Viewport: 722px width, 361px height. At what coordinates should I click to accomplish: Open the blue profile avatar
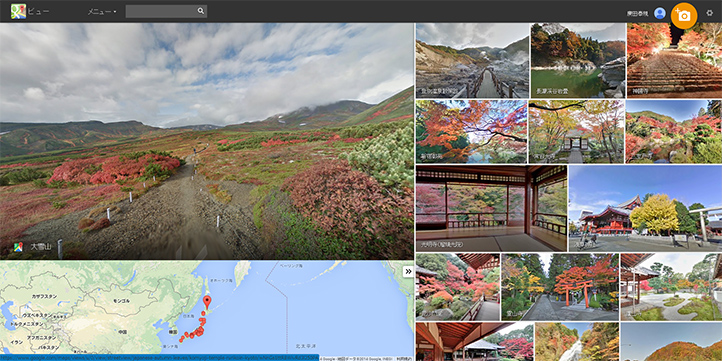pos(660,13)
